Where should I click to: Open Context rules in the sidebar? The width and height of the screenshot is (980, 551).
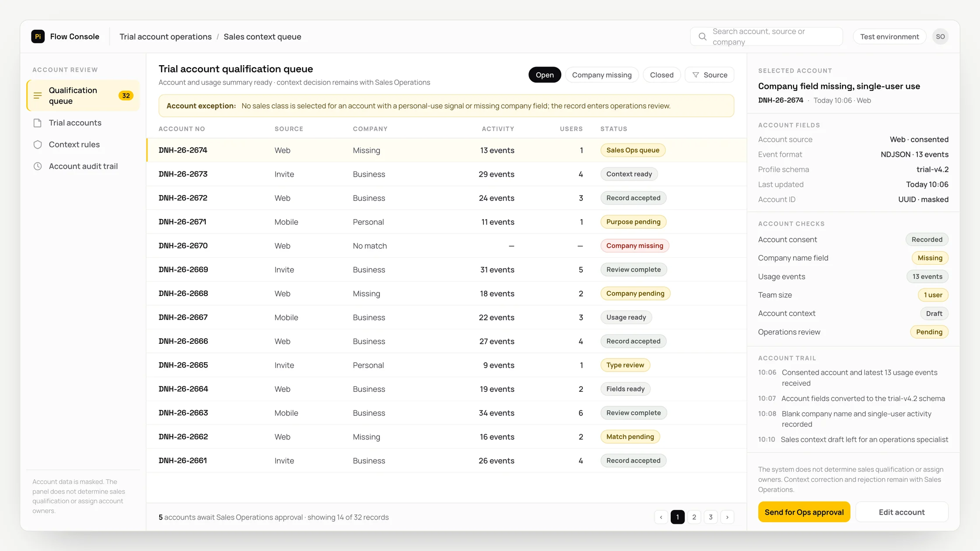(x=83, y=145)
